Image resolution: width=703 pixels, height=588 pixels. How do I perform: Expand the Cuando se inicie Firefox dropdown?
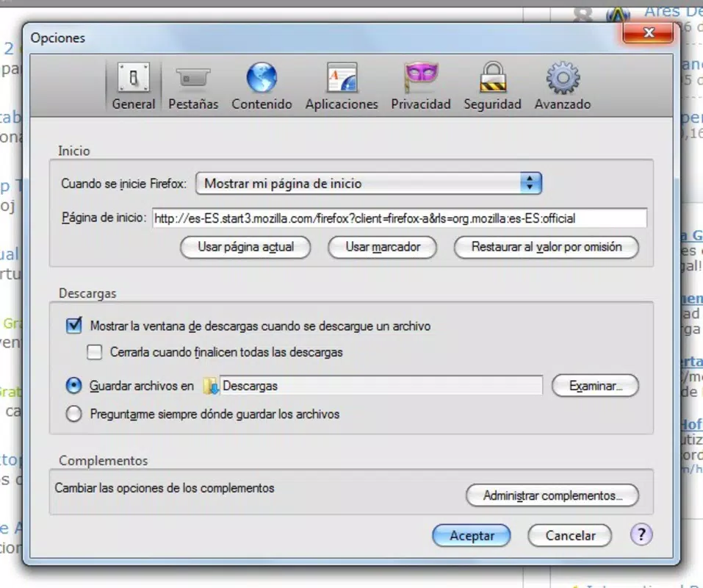pyautogui.click(x=369, y=183)
